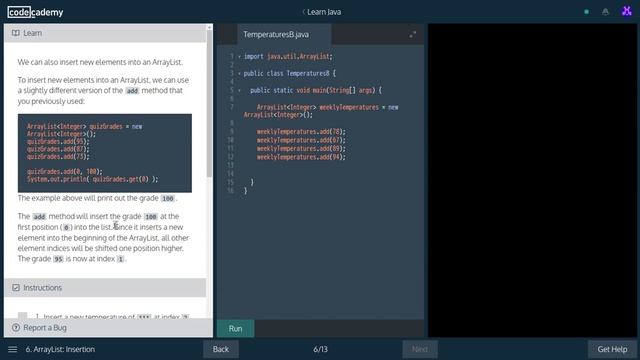Collapse the fold arrow at the import line
This screenshot has height=360, width=640.
click(x=239, y=57)
